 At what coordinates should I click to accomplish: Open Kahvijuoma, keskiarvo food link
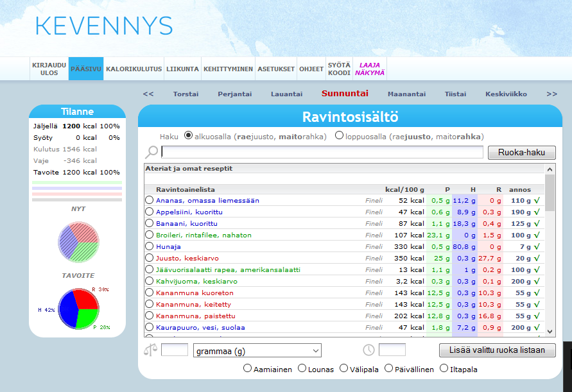coord(196,281)
